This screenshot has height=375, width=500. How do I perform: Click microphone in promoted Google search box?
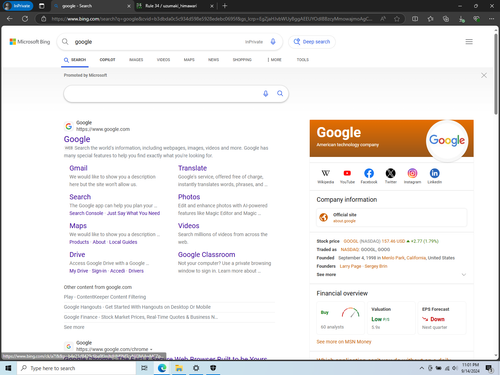266,94
